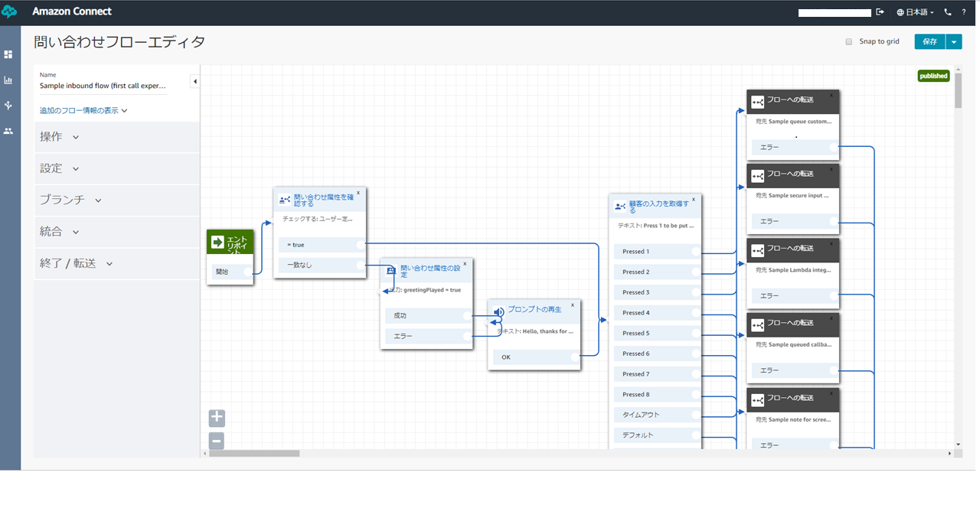Enable the Snap to grid checkbox
This screenshot has height=531, width=980.
coord(848,42)
